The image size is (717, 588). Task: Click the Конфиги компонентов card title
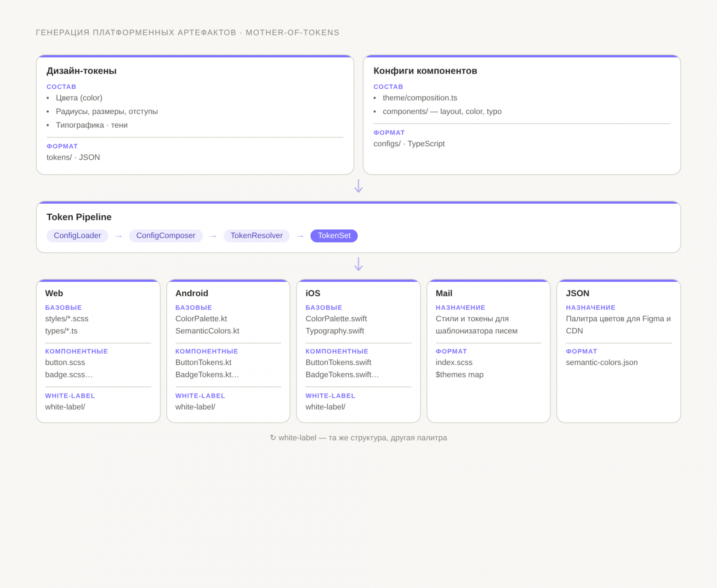[425, 71]
